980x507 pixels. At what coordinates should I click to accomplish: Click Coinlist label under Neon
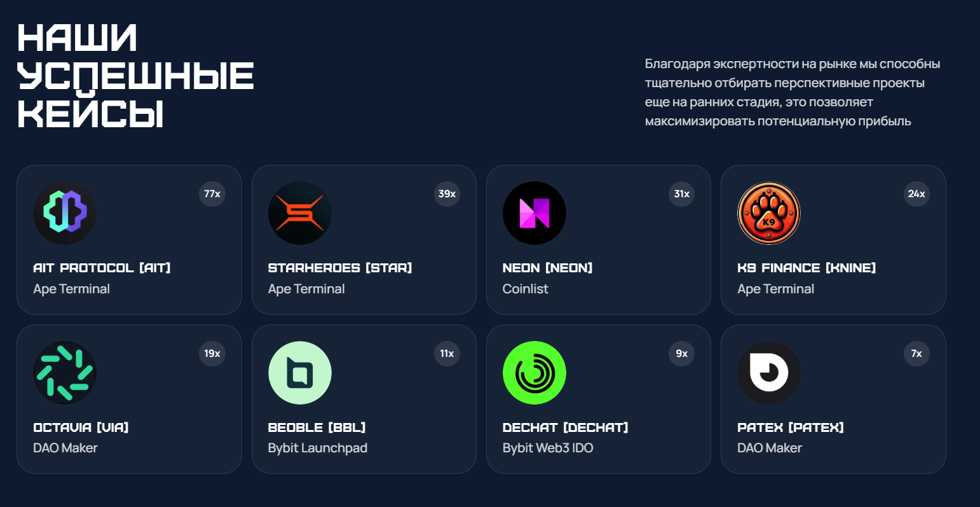525,289
